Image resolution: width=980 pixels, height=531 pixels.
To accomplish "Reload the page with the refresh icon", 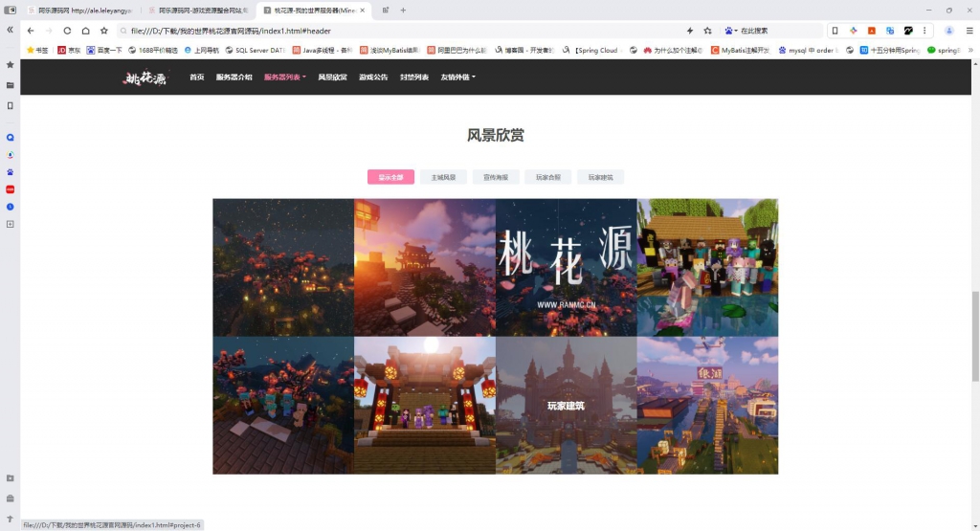I will [67, 31].
